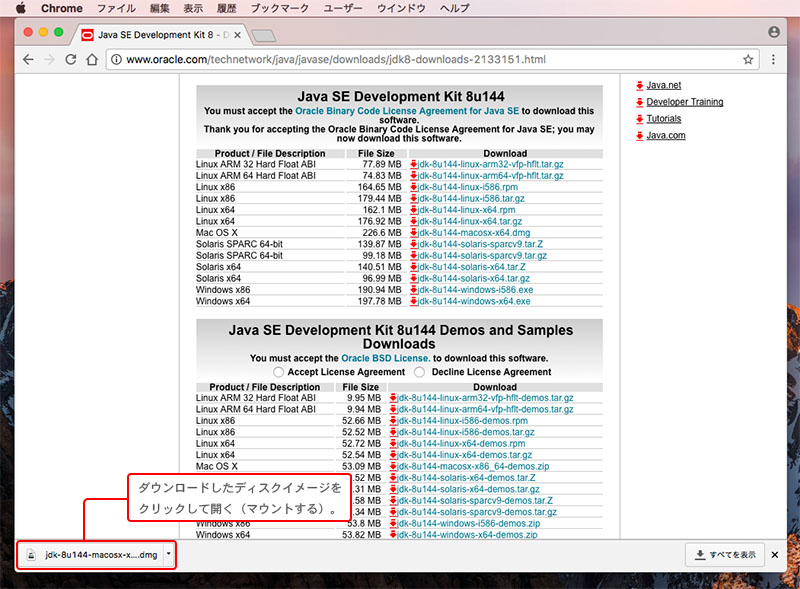Open the Java.com sidebar link
Image resolution: width=800 pixels, height=589 pixels.
tap(666, 135)
